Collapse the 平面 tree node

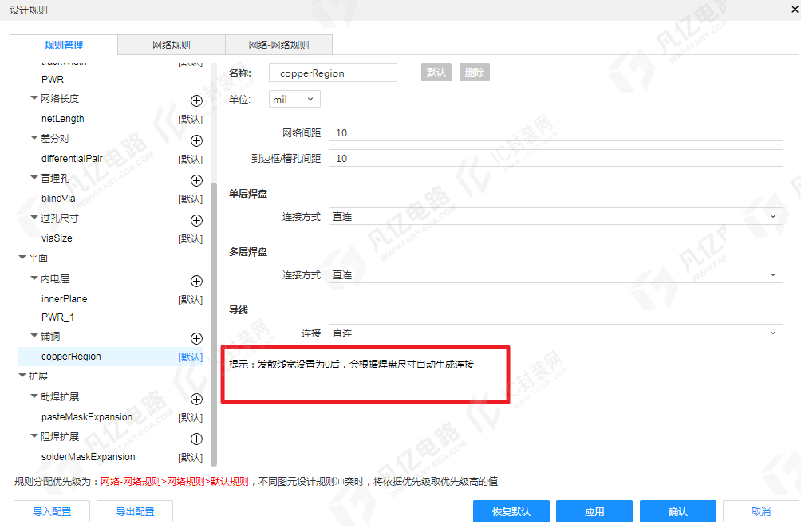[22, 258]
